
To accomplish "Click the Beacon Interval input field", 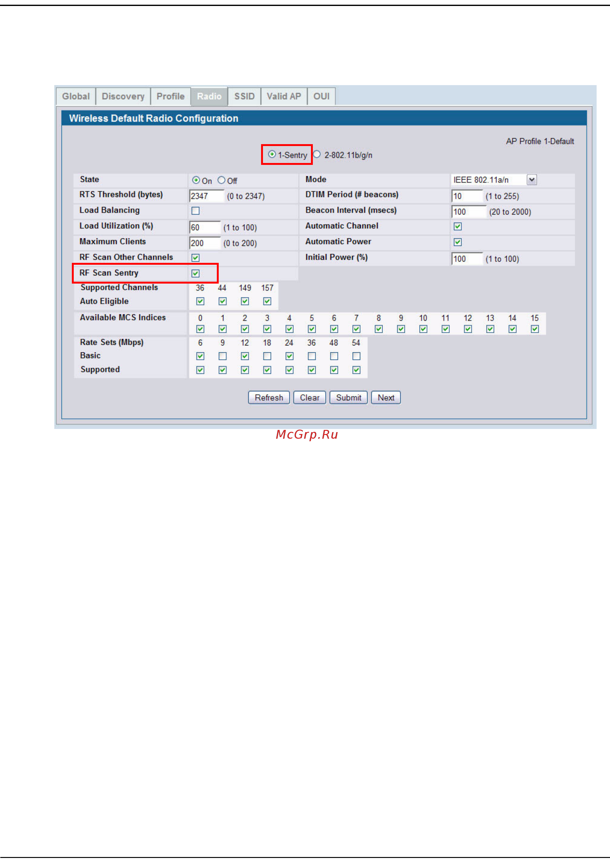I will point(469,212).
